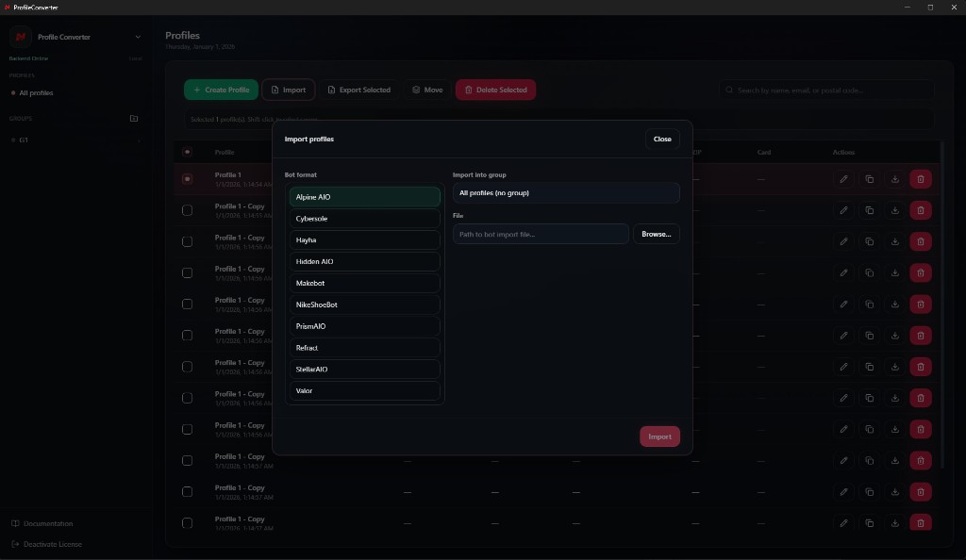This screenshot has height=560, width=966.
Task: Focus the Path to bot import file field
Action: pyautogui.click(x=541, y=234)
